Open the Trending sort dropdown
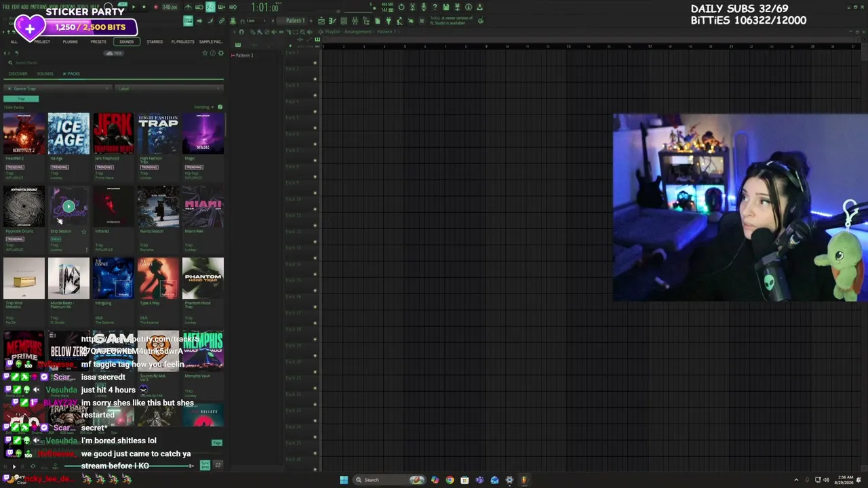Viewport: 868px width, 488px height. (x=203, y=107)
